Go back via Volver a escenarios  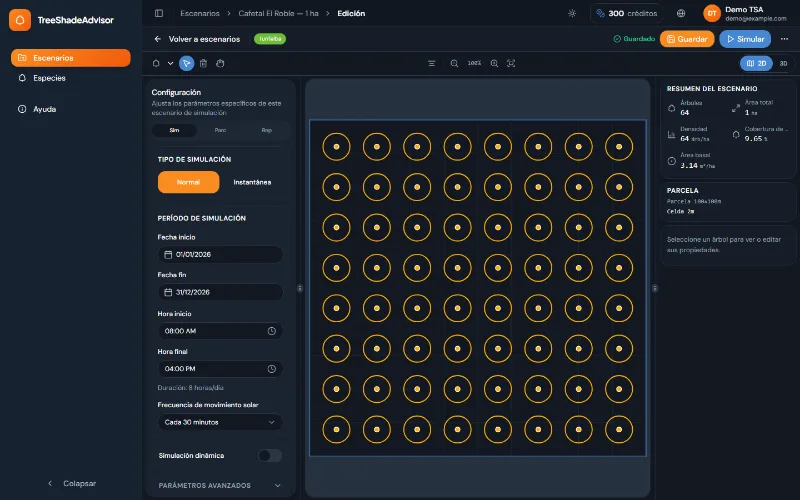pos(197,39)
